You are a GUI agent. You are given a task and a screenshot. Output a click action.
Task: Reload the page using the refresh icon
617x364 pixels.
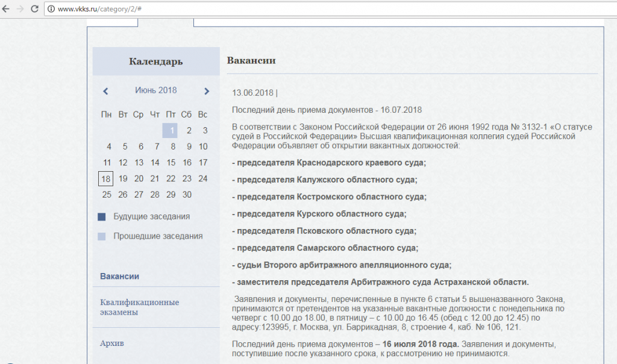(34, 8)
